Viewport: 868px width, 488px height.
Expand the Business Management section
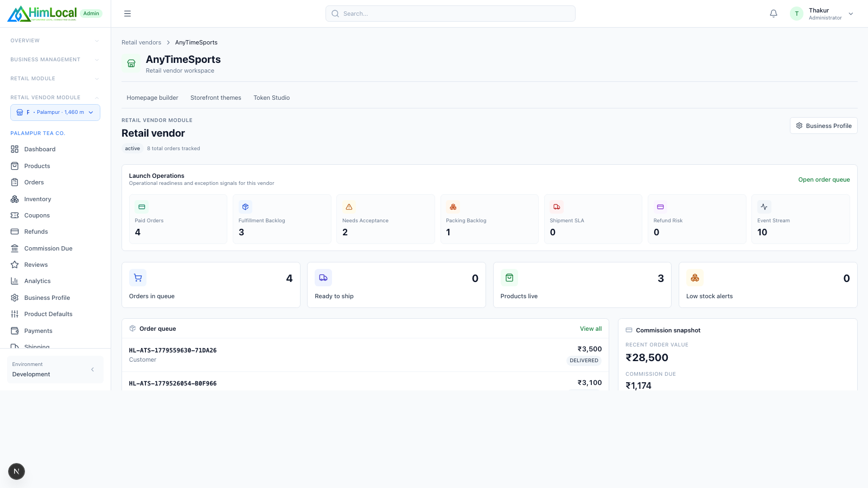click(55, 60)
